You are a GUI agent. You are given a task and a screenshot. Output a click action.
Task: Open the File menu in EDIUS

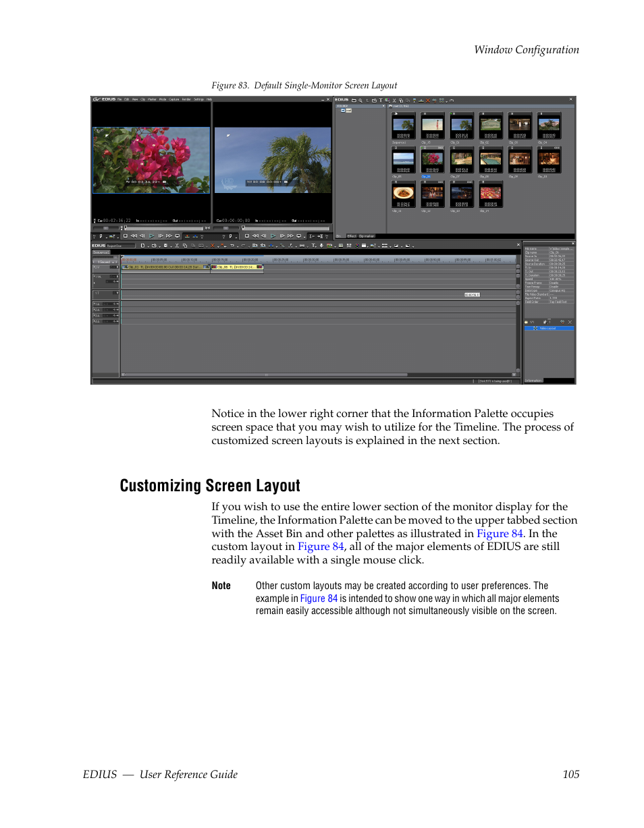tap(119, 99)
